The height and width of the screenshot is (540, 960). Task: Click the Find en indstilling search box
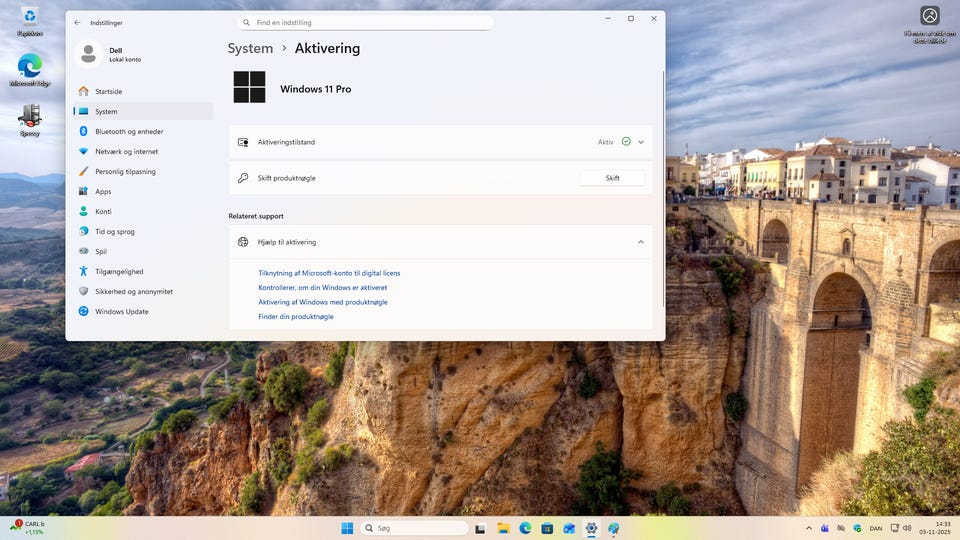pos(365,22)
